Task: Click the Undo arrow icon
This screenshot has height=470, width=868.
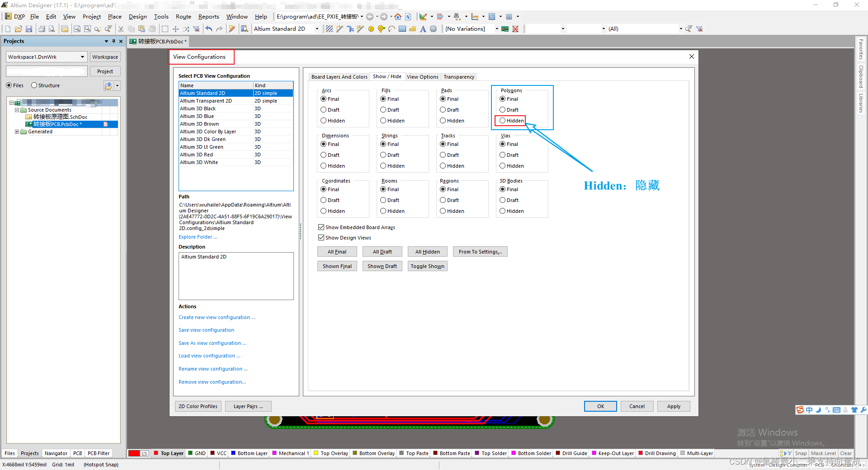Action: coord(208,29)
